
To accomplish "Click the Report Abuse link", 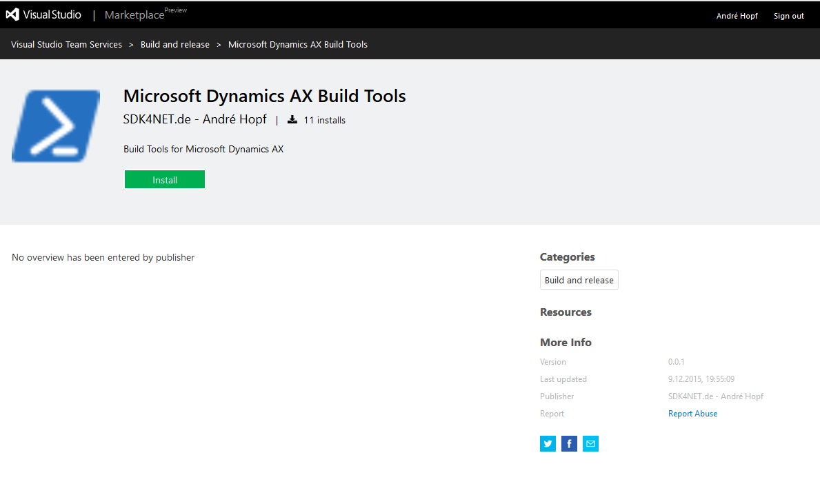I will click(x=692, y=414).
